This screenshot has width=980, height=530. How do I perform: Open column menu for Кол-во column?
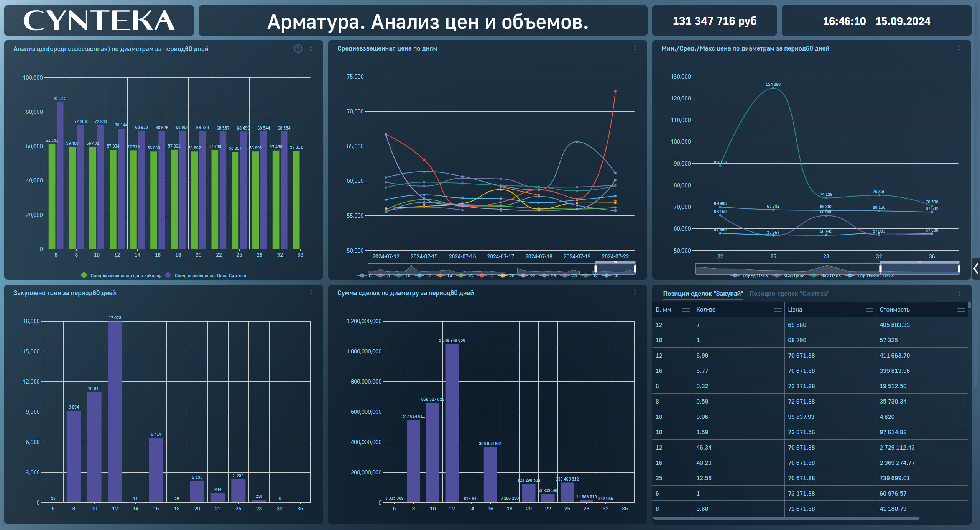point(778,309)
